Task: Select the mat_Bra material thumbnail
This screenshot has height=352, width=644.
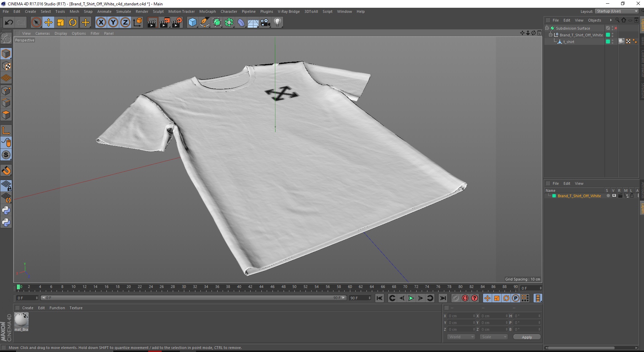Action: pyautogui.click(x=21, y=320)
